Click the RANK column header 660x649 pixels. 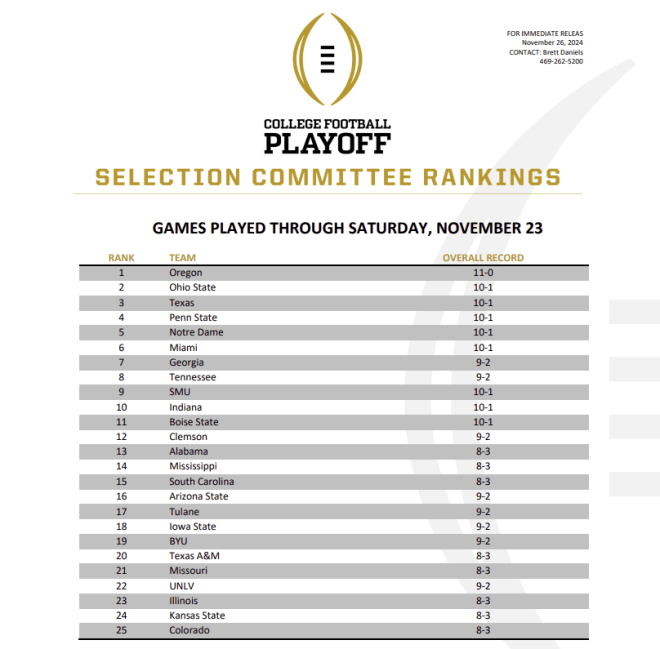121,258
